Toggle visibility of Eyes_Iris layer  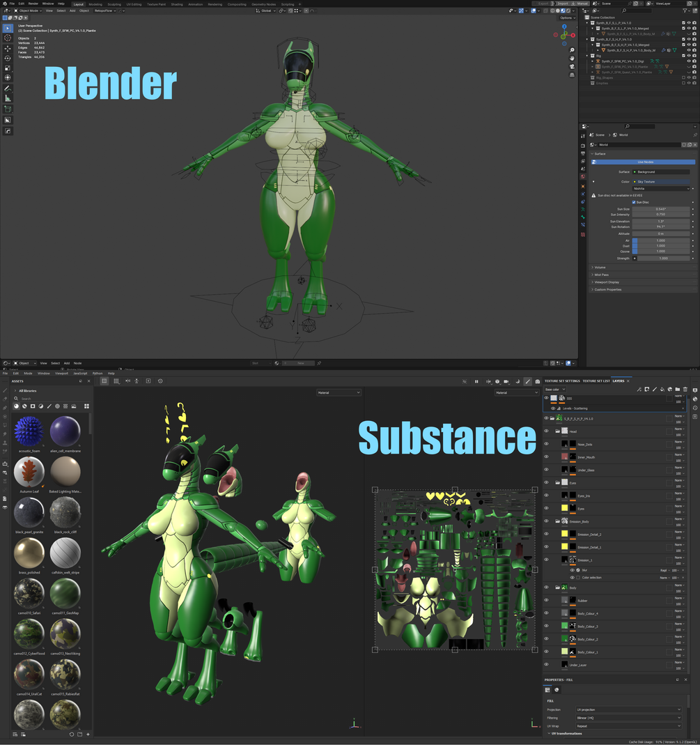tap(546, 495)
